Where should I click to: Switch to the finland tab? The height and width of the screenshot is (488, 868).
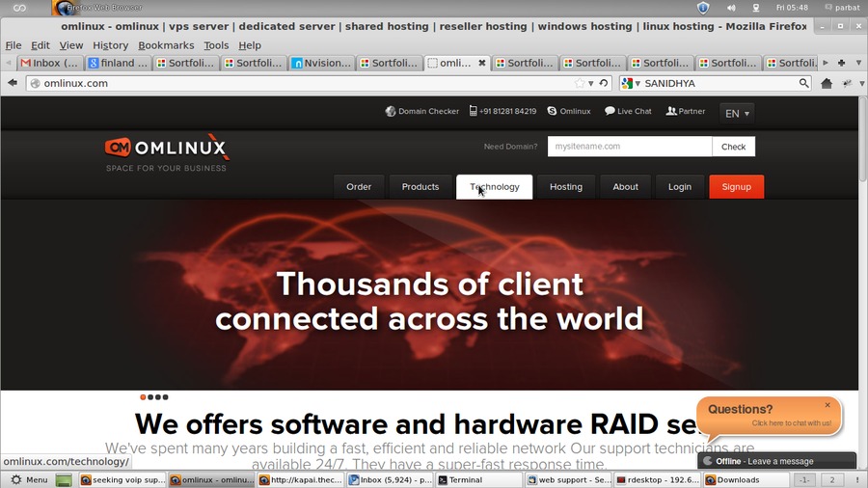pyautogui.click(x=118, y=63)
